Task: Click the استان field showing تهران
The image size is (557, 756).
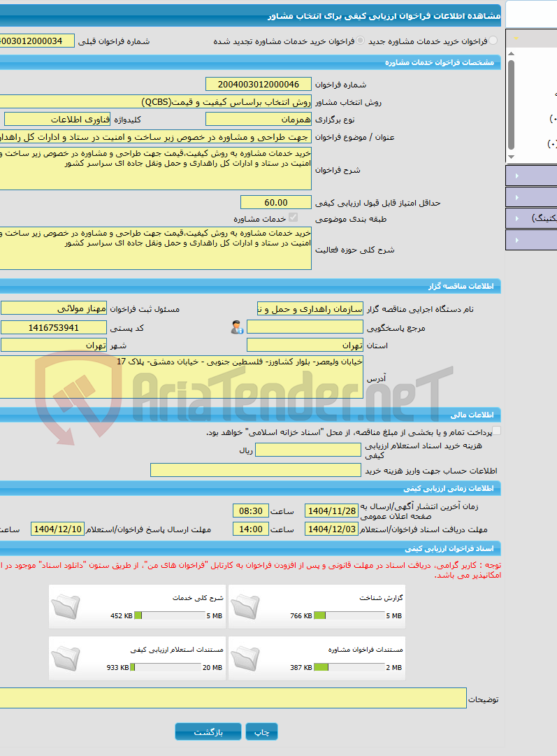Action: point(305,345)
